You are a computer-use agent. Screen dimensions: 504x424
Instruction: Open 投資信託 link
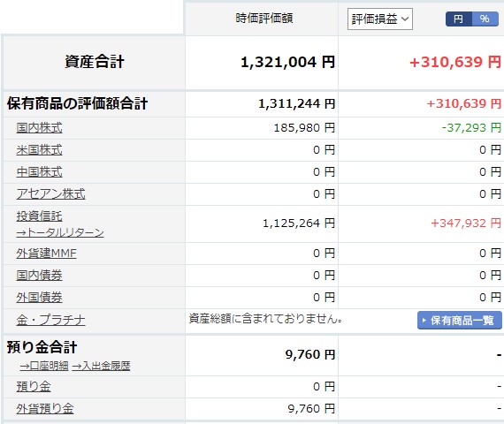coord(39,216)
